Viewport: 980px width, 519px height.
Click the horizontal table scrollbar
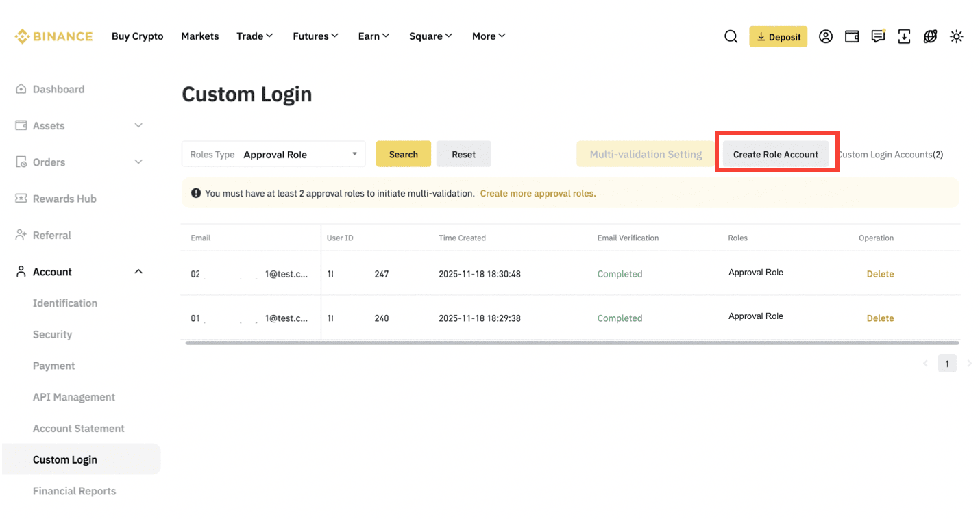click(572, 343)
